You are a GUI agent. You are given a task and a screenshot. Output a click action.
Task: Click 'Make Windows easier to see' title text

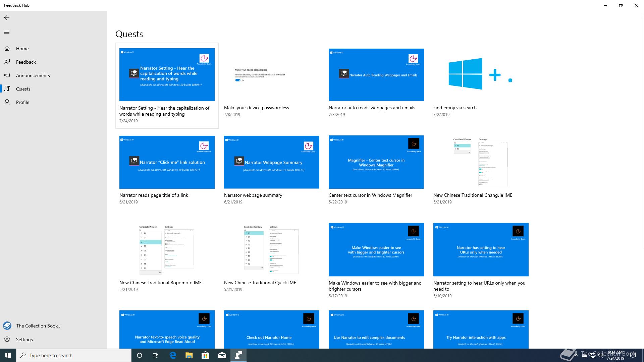375,286
